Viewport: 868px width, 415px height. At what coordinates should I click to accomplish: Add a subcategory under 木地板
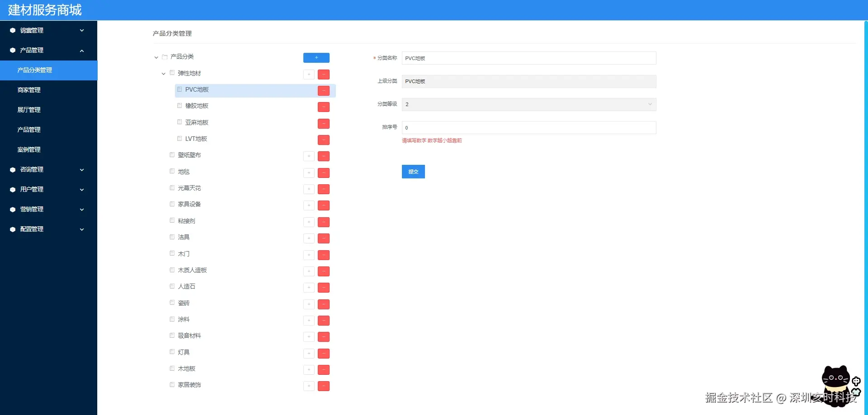coord(309,370)
